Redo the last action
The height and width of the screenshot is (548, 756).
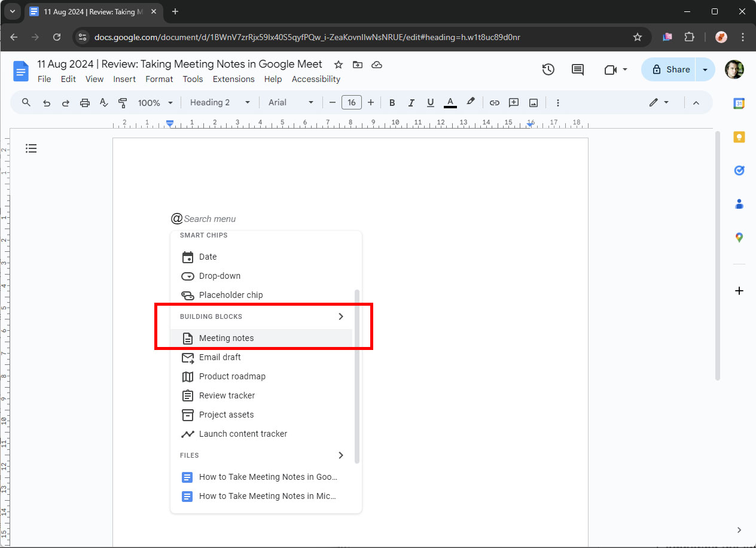pos(66,103)
